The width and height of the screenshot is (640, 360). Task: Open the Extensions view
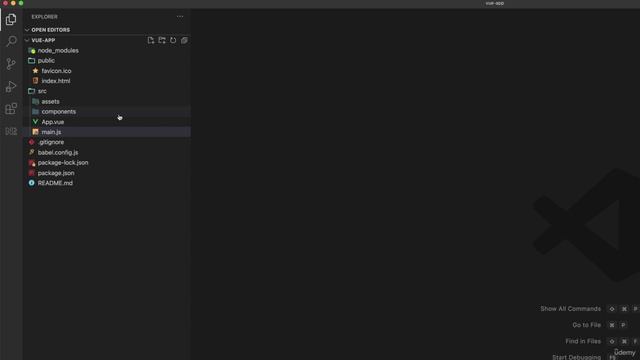coord(11,109)
